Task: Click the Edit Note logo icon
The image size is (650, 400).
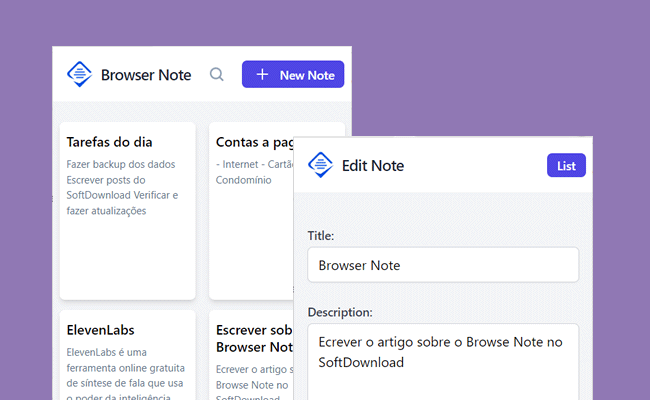Action: click(320, 165)
